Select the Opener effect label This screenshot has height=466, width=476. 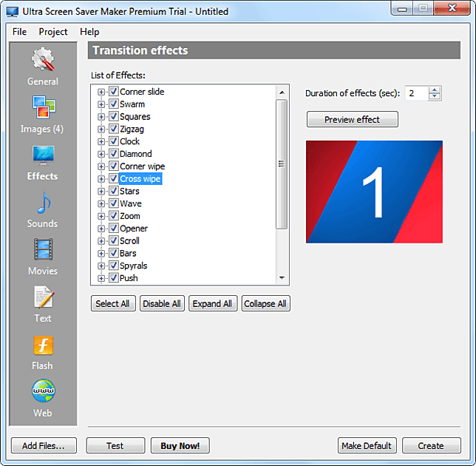tap(134, 229)
